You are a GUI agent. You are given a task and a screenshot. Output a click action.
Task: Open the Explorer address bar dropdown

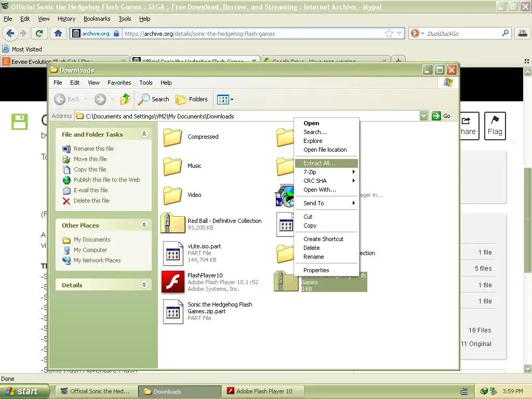423,116
